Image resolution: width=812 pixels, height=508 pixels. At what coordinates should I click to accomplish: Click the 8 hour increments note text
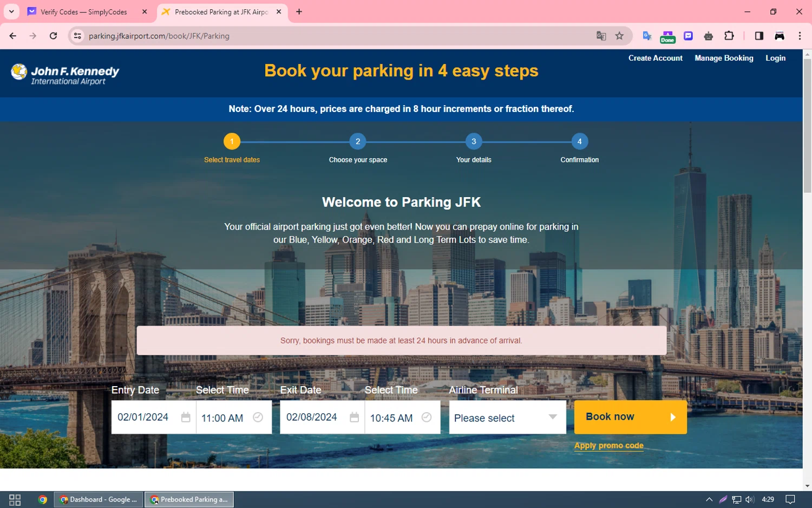[x=401, y=109]
